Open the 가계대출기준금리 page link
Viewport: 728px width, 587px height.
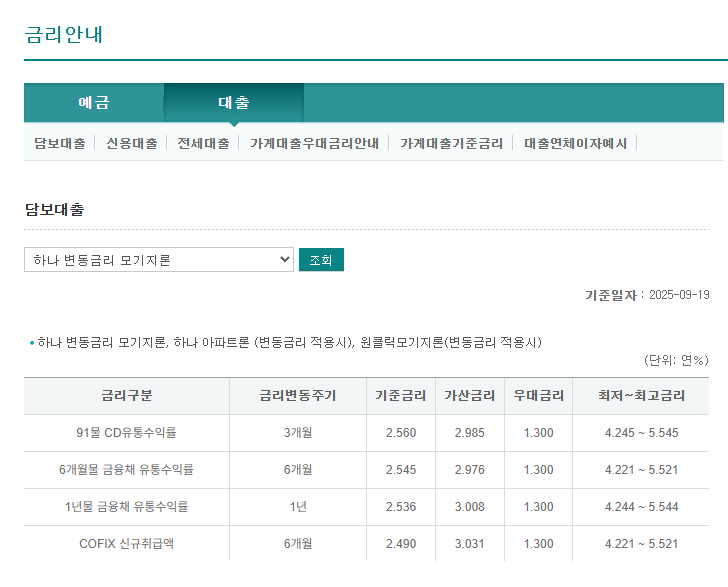(x=451, y=143)
